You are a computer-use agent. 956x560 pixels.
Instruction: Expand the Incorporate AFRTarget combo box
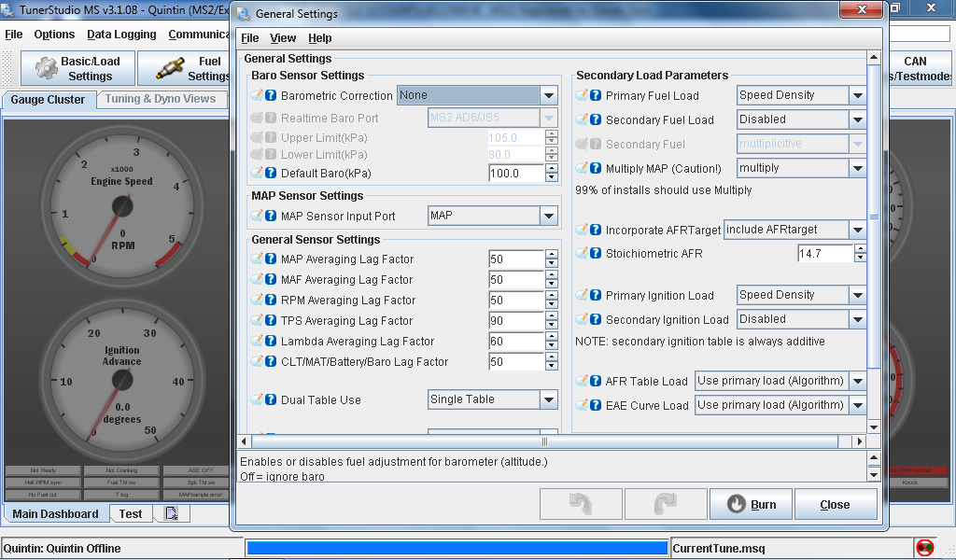pos(857,230)
